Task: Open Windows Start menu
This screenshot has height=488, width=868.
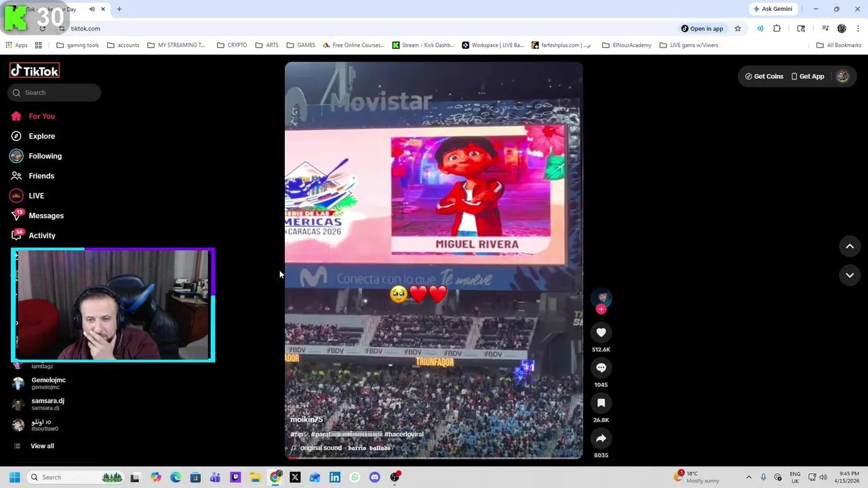Action: point(14,477)
